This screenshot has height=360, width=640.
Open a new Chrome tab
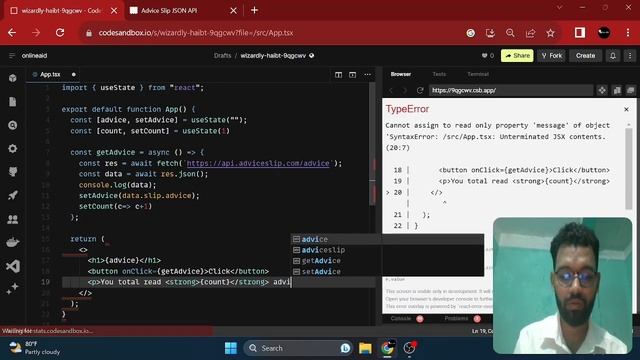tap(254, 11)
